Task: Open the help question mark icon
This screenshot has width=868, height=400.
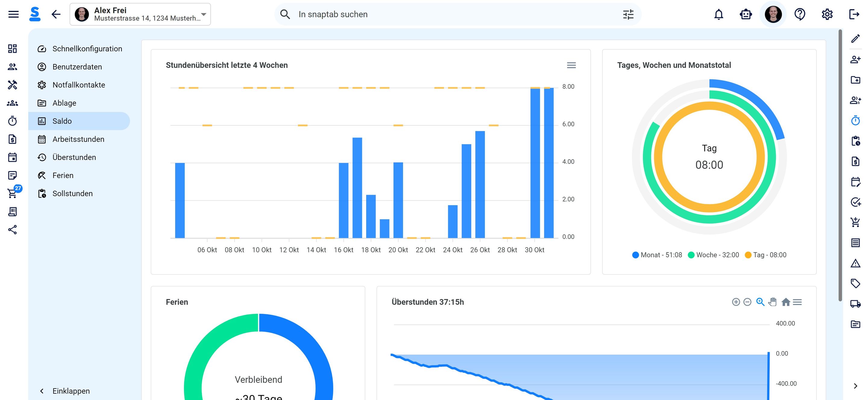Action: 800,14
